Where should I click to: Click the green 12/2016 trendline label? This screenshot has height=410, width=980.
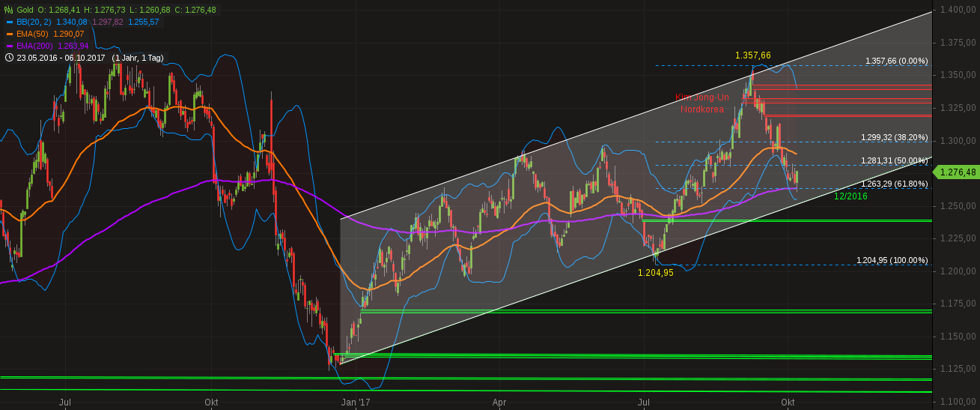click(851, 196)
